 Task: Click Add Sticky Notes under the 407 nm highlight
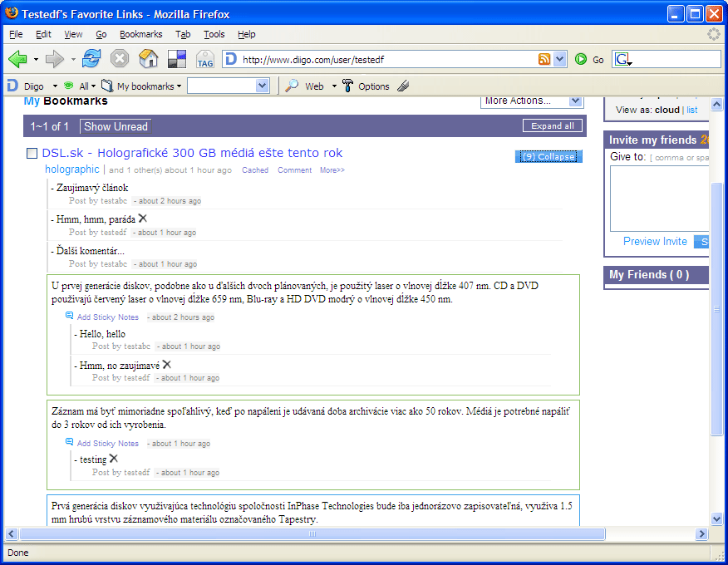click(x=108, y=317)
